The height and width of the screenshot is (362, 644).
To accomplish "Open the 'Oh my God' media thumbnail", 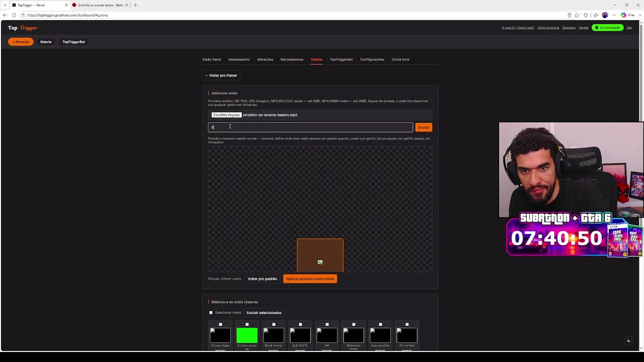I will pyautogui.click(x=407, y=335).
